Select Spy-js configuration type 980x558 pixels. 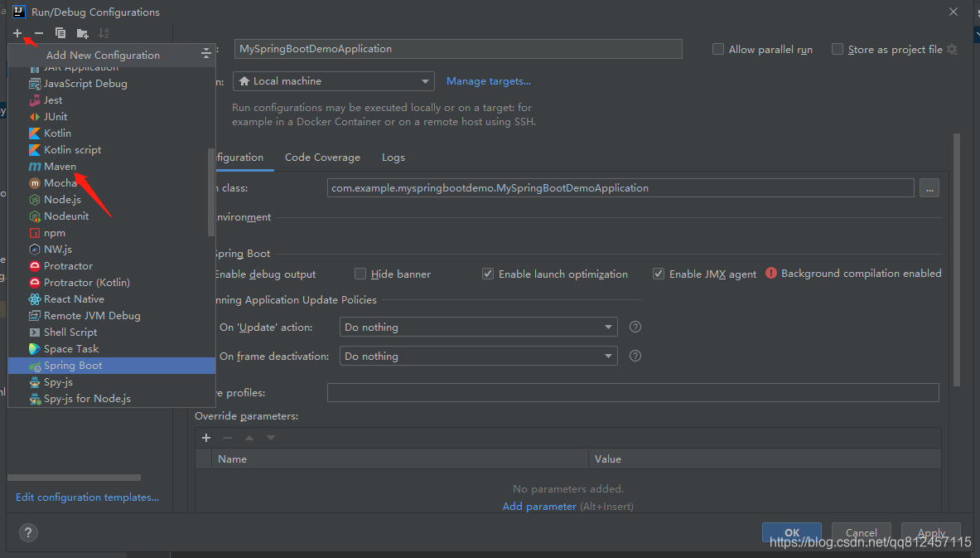click(x=111, y=381)
